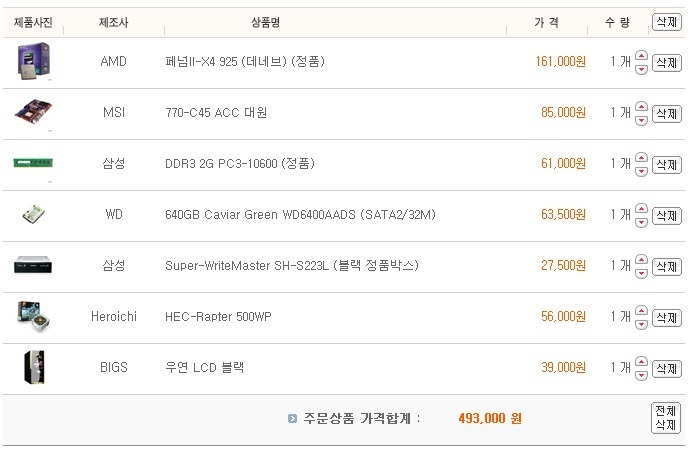The height and width of the screenshot is (451, 692).
Task: Open the Heroichi power supply thumbnail
Action: pos(34,316)
